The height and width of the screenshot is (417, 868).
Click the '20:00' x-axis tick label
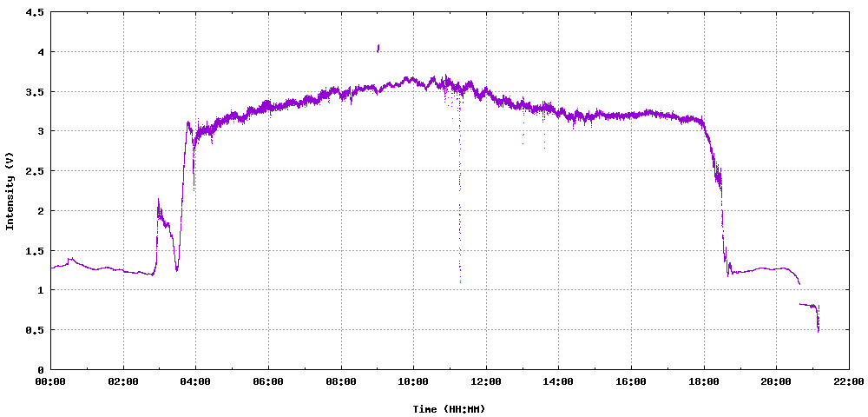point(776,381)
